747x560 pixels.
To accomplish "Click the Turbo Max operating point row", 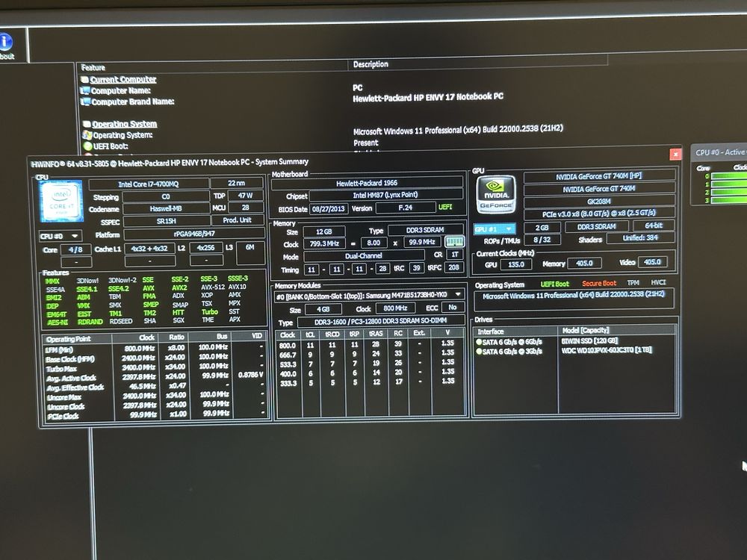I will (155, 367).
